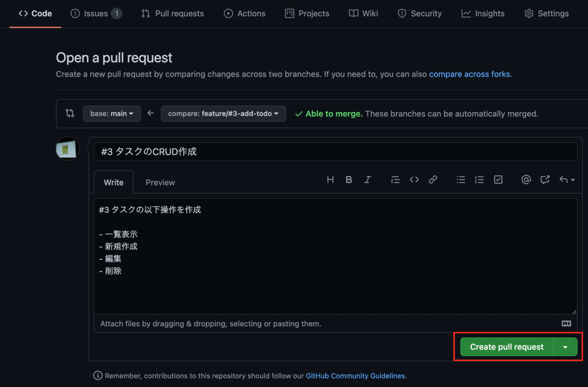Click the Create pull request button
The height and width of the screenshot is (387, 588).
(x=507, y=347)
